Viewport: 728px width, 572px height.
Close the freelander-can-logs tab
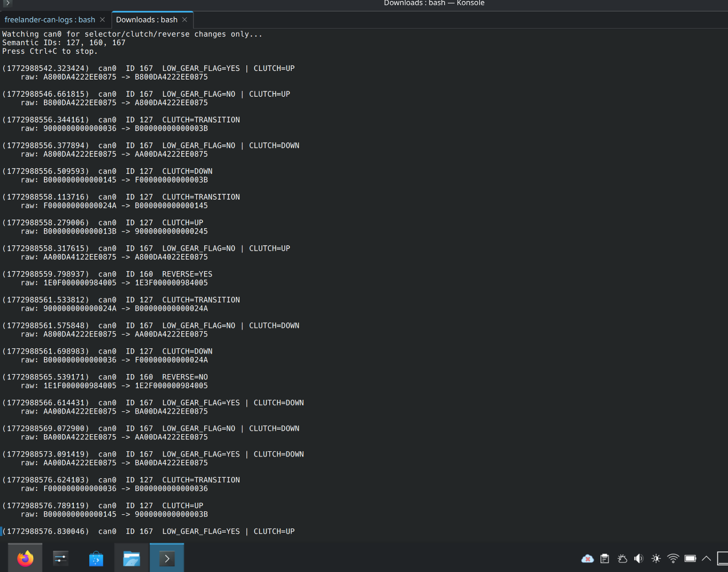(x=102, y=20)
